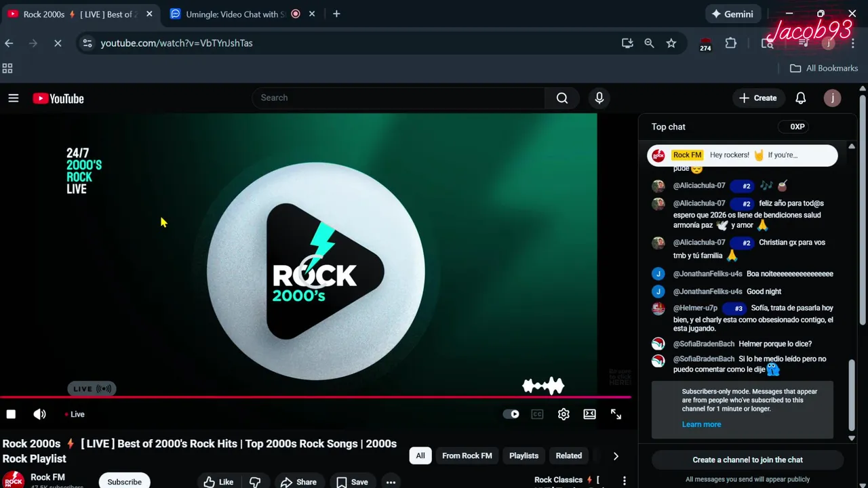Share the video
Screen dimensions: 868x488
298,482
